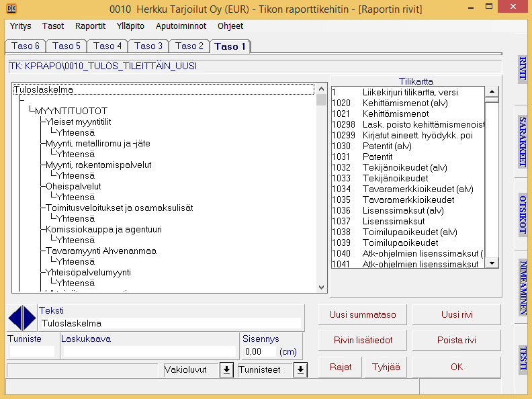Select the Oheispalvelut tree row
Screen dimensions: 532x399
tap(73, 186)
